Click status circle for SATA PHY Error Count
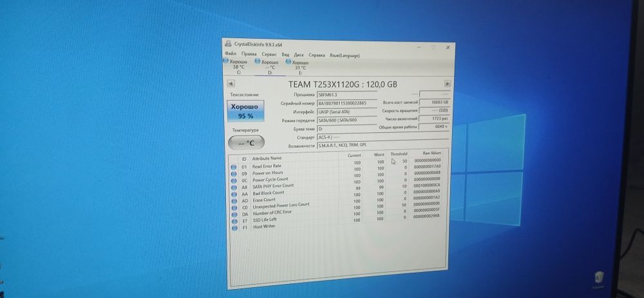Screen dimensions: 644x298 [x=234, y=187]
